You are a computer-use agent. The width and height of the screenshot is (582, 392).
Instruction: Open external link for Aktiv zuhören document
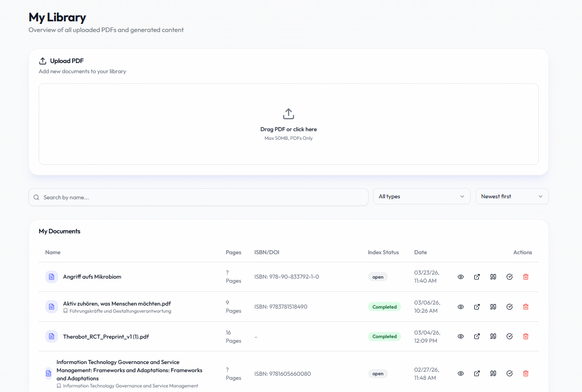[477, 307]
